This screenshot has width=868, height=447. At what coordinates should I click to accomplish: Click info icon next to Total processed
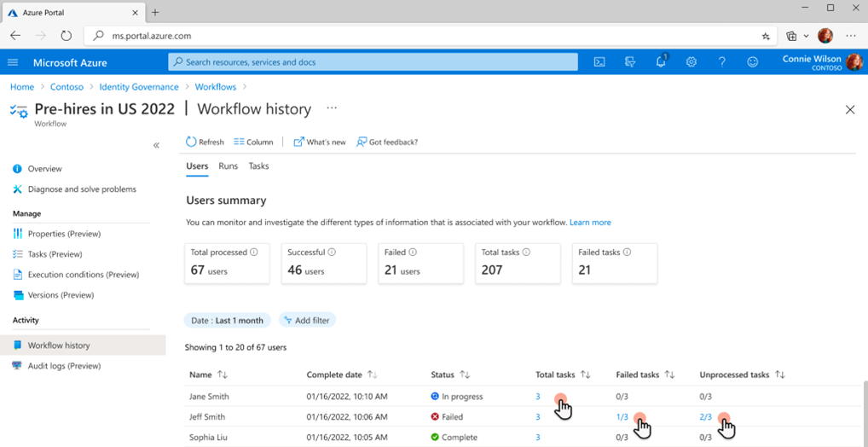[254, 253]
